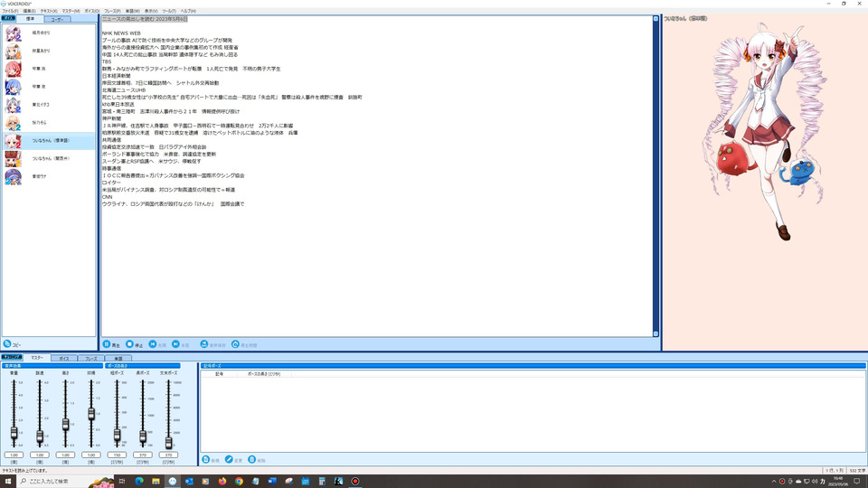Open the テキスト menu
The image size is (868, 488).
[49, 11]
